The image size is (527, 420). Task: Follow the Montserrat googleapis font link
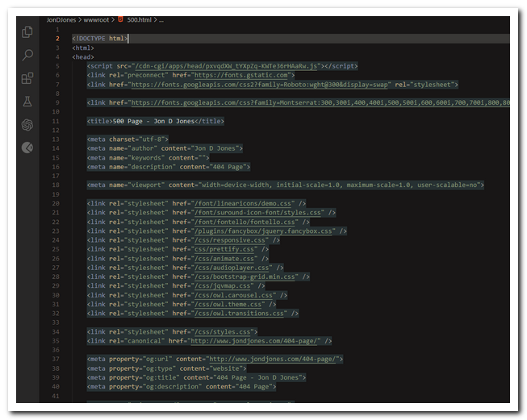pos(320,102)
